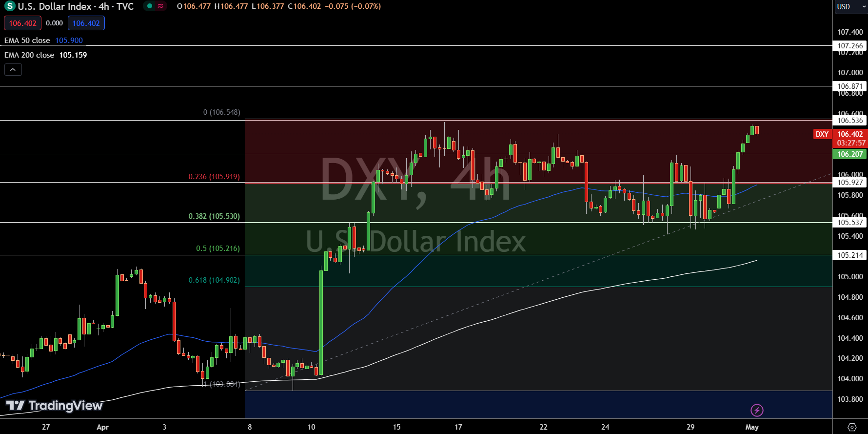Click the blue buy price 106.402 button

point(86,23)
